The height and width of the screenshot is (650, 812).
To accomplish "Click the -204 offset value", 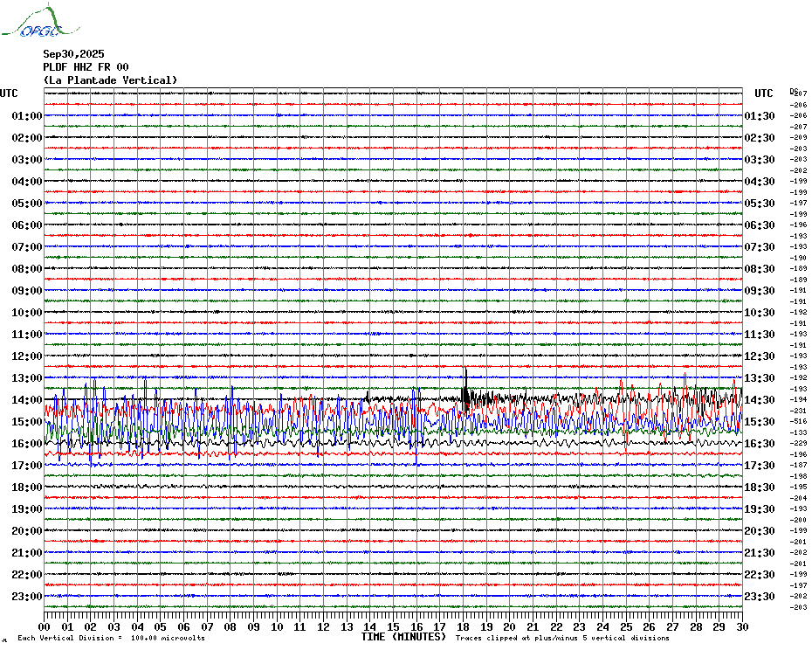I will pyautogui.click(x=799, y=498).
